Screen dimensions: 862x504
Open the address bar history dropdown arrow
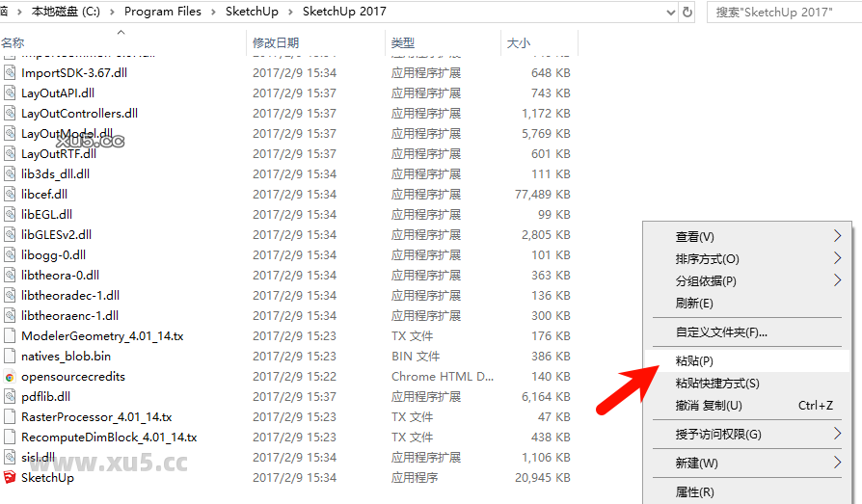point(670,12)
